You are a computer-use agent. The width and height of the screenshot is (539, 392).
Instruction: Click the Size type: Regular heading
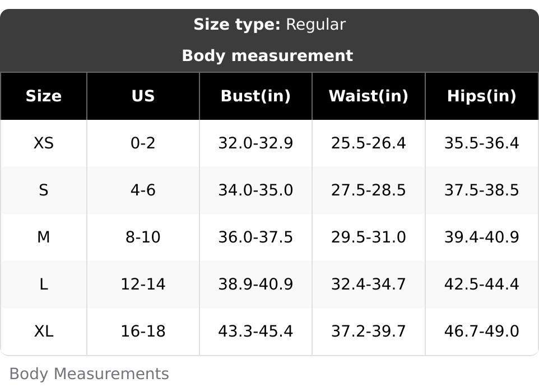click(x=269, y=25)
